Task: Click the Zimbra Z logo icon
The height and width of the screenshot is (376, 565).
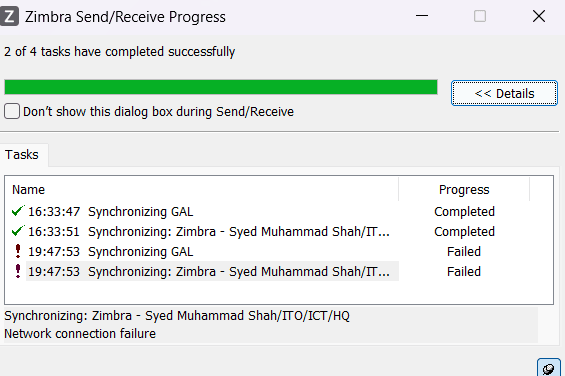Action: [9, 17]
